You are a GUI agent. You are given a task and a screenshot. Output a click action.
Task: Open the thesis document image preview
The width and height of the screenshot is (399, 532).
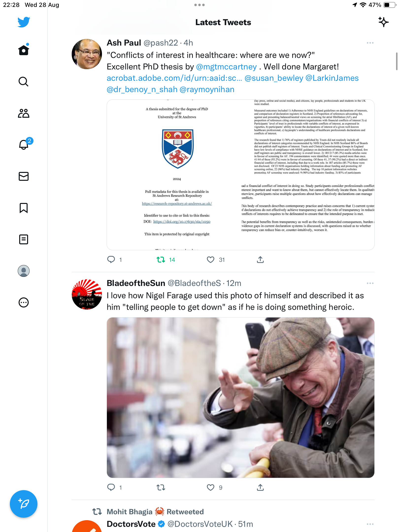[240, 175]
